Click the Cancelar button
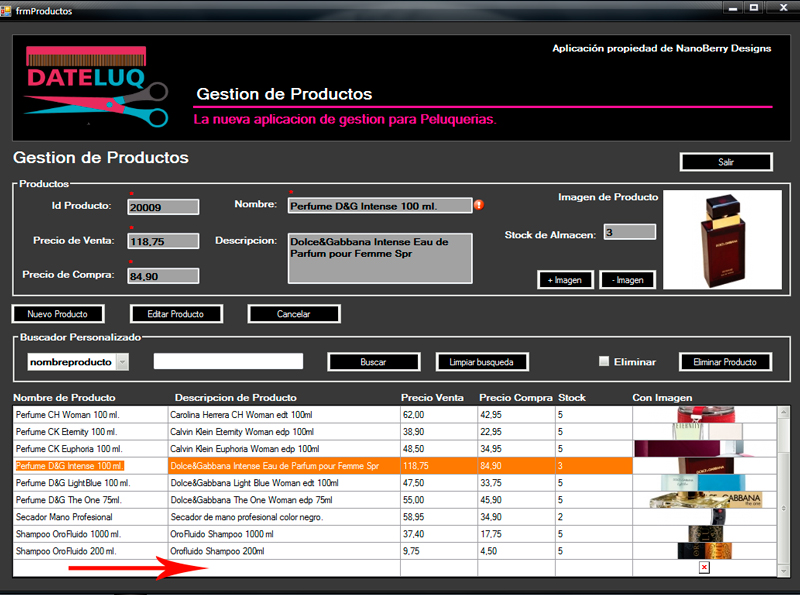 pyautogui.click(x=294, y=314)
